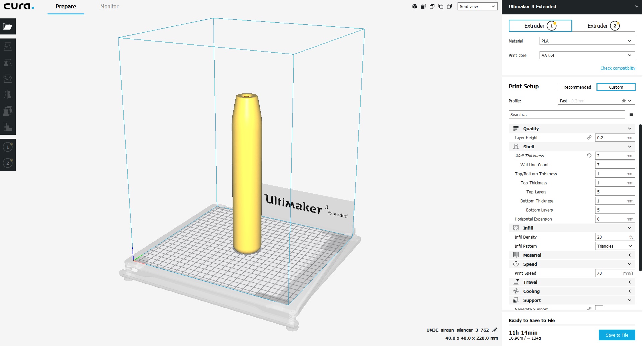
Task: Click the Save to File button
Action: [x=617, y=335]
